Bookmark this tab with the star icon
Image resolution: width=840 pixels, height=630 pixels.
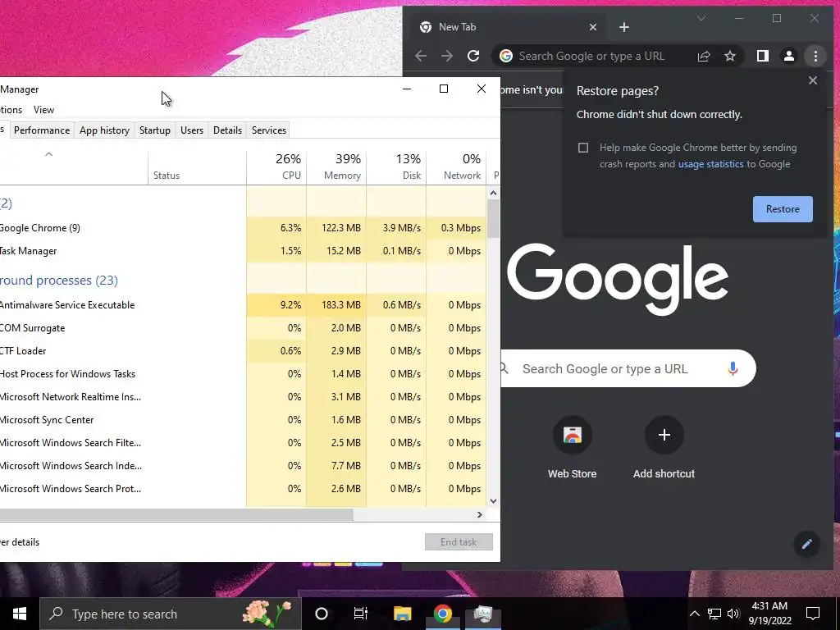point(729,56)
